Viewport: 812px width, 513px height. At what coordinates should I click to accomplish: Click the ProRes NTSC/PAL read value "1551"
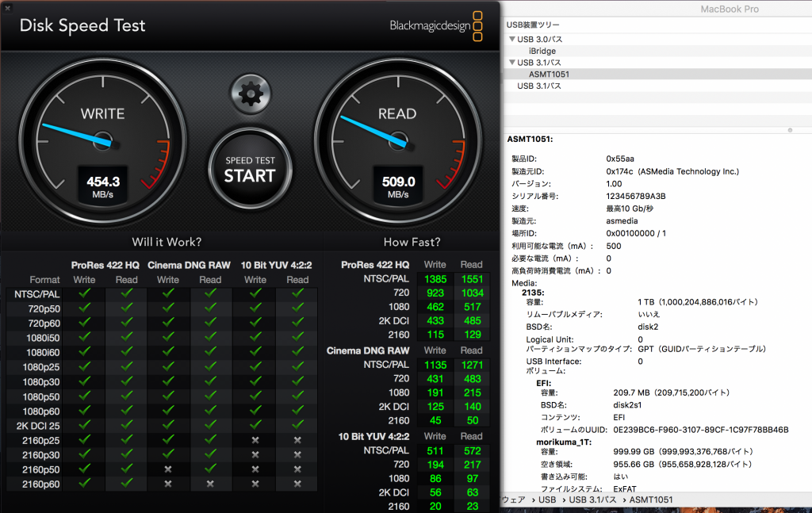tap(472, 279)
